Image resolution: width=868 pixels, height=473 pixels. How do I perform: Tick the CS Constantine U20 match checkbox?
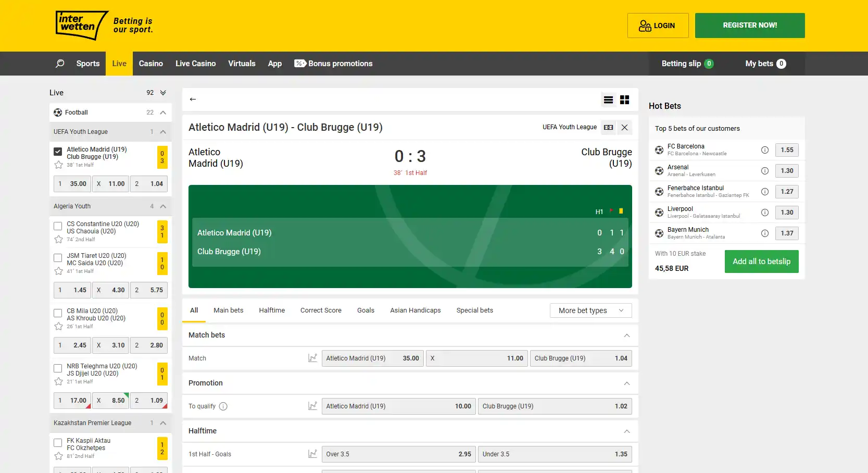click(x=58, y=226)
